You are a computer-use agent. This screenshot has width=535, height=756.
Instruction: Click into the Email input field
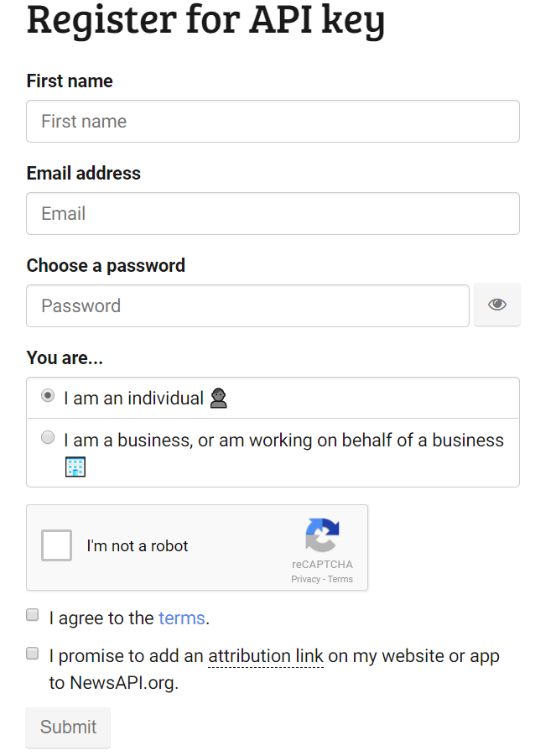tap(273, 214)
